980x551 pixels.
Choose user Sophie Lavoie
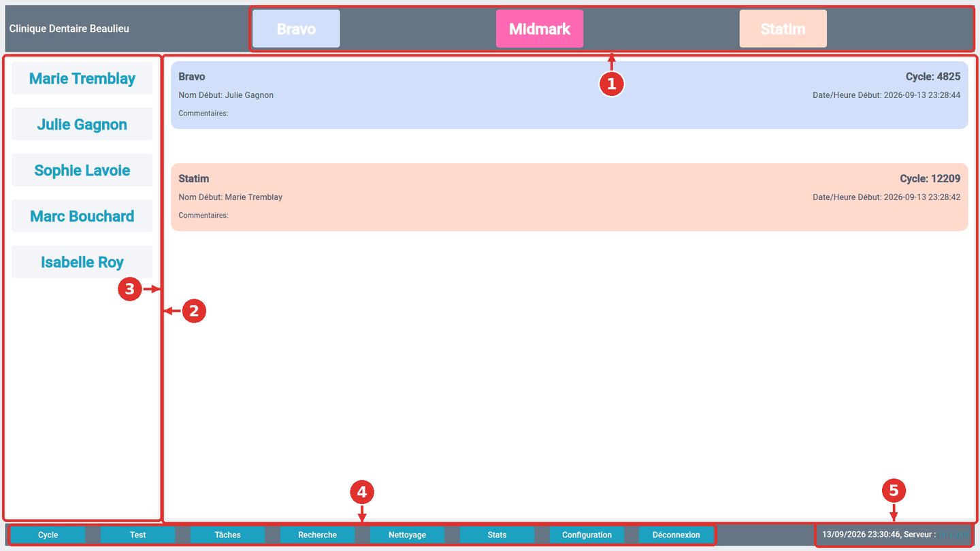[82, 170]
